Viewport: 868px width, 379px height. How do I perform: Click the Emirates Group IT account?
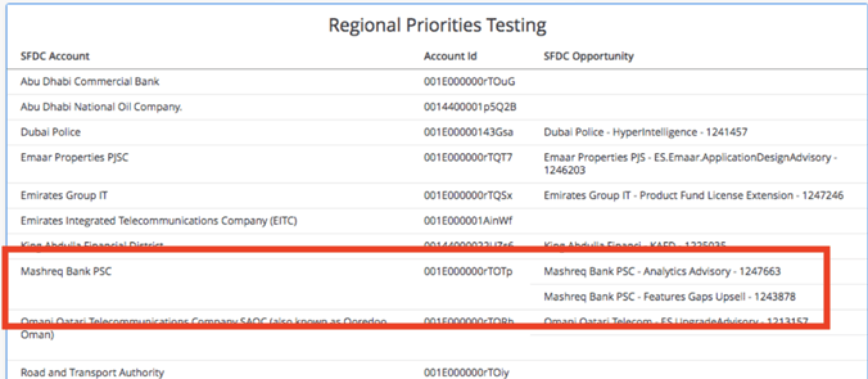coord(60,195)
